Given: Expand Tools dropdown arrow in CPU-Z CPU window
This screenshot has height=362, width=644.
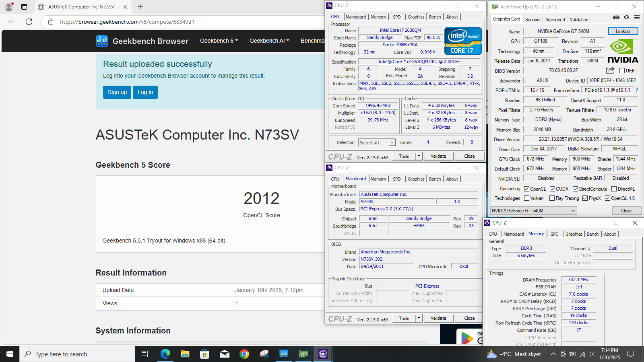Looking at the screenshot, I should (419, 156).
